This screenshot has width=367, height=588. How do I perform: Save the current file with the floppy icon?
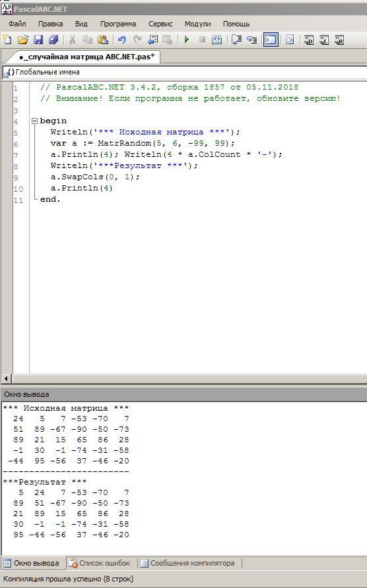38,40
